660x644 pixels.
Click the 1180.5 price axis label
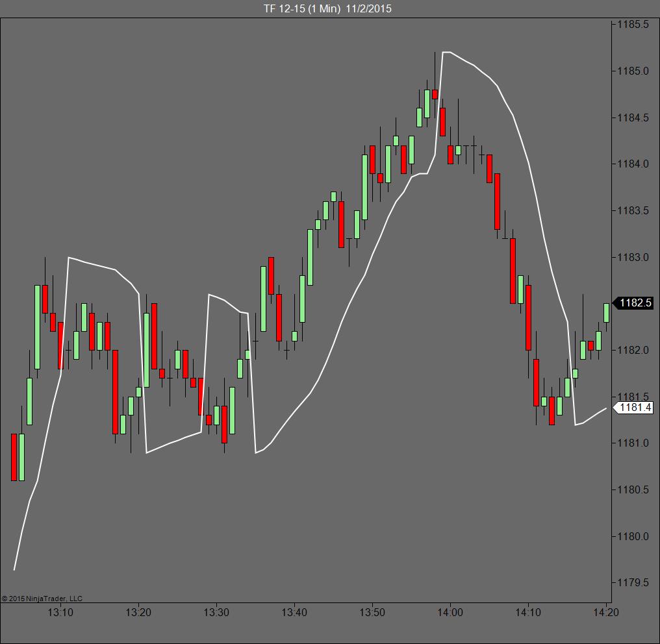click(x=633, y=489)
